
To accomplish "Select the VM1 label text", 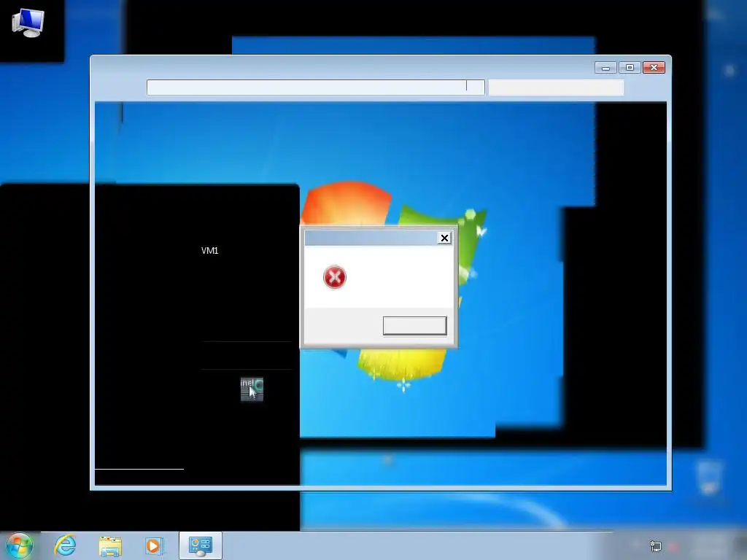I will pyautogui.click(x=209, y=251).
